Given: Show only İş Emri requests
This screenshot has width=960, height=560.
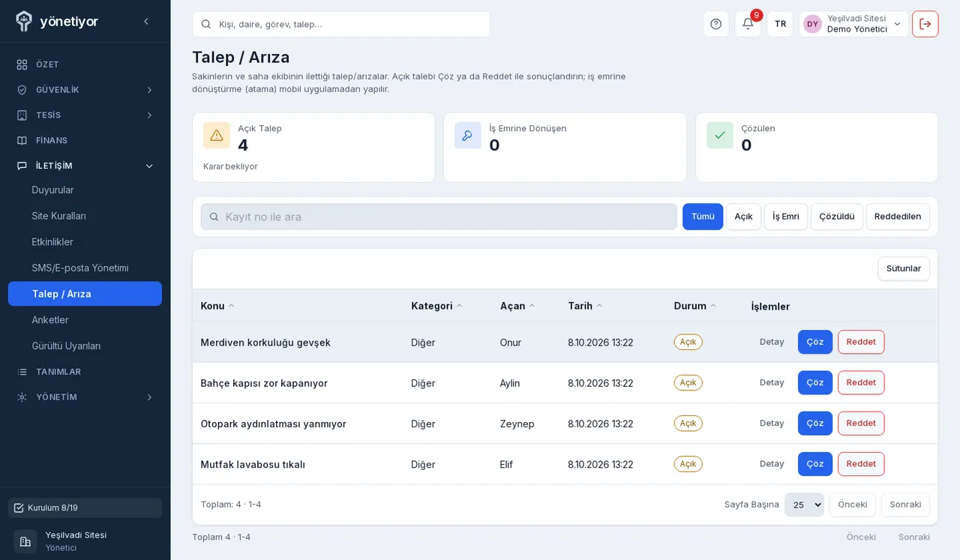Looking at the screenshot, I should (786, 217).
